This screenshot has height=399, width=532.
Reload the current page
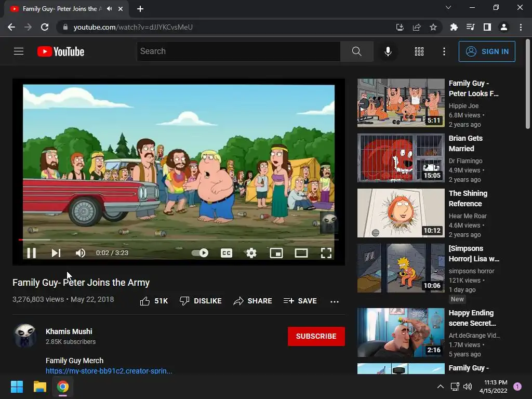tap(45, 27)
